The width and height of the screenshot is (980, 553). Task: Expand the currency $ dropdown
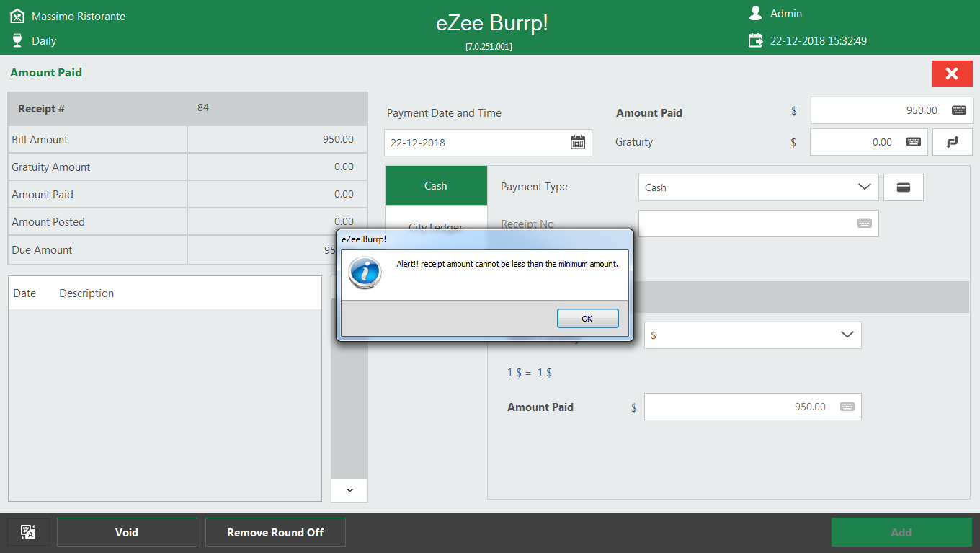847,335
